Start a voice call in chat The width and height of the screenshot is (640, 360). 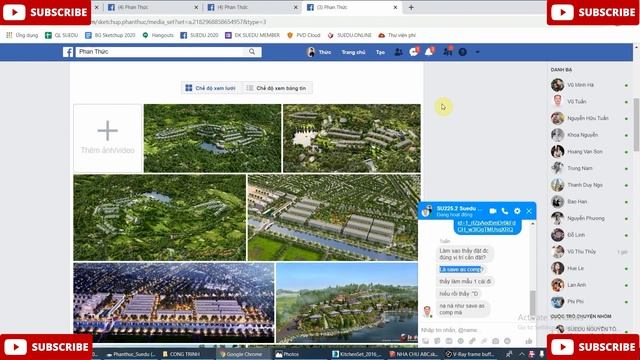point(505,211)
